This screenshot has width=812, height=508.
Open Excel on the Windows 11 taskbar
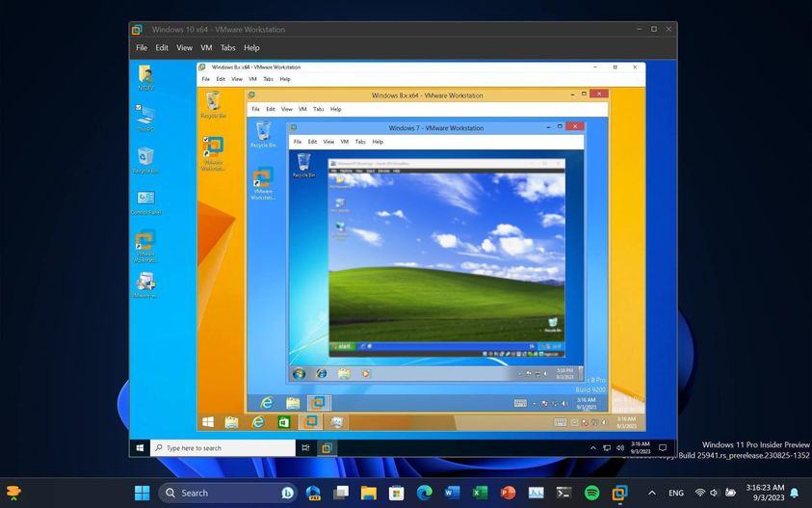tap(480, 493)
